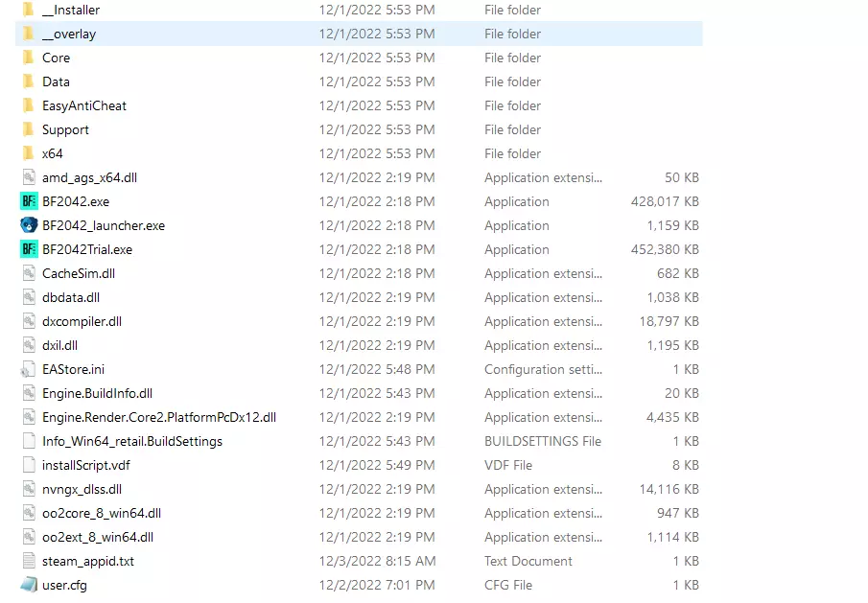Click the __overlay folder name
868x603 pixels.
click(x=69, y=35)
